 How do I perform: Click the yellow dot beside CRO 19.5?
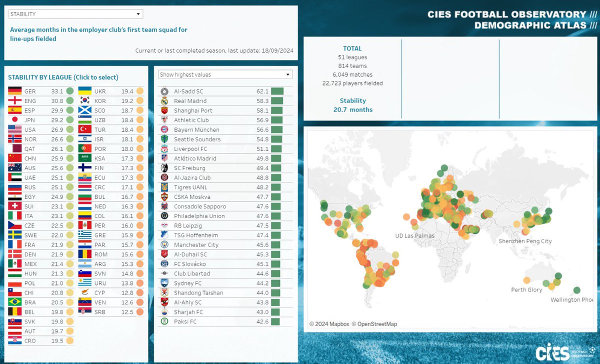click(x=70, y=341)
